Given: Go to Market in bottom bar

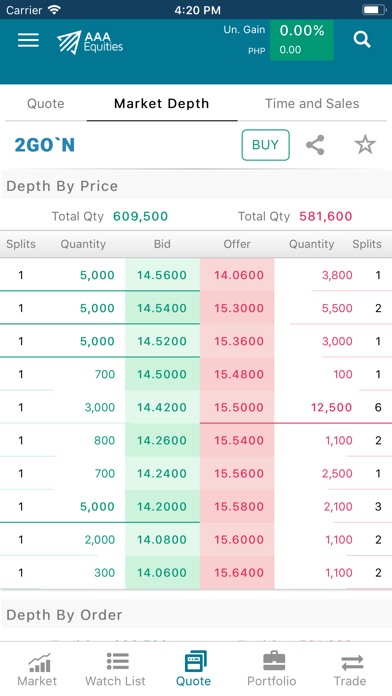Looking at the screenshot, I should [x=37, y=669].
